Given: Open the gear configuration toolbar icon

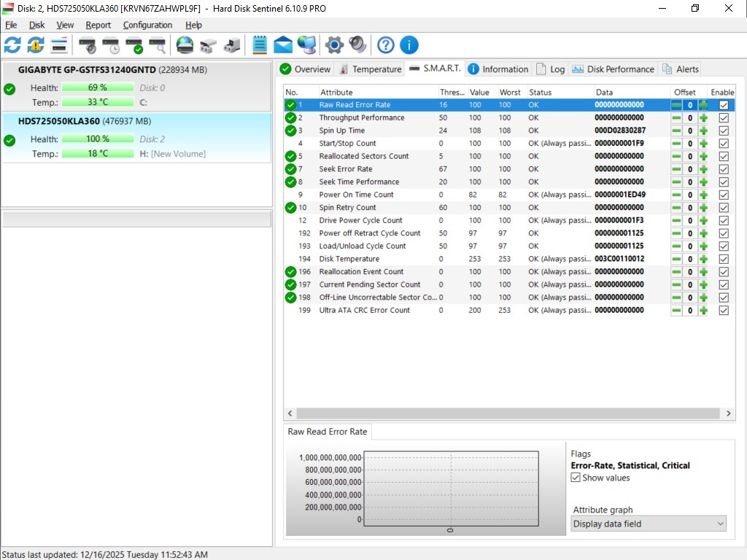Looking at the screenshot, I should [334, 45].
